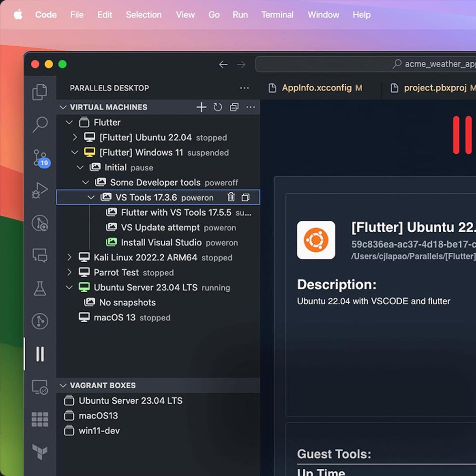Click the back navigation arrow

223,64
